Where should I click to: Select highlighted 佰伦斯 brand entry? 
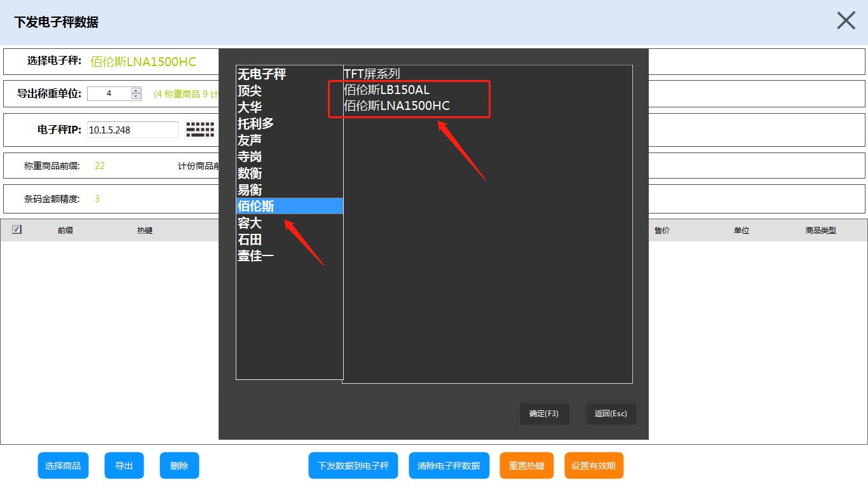coord(289,206)
